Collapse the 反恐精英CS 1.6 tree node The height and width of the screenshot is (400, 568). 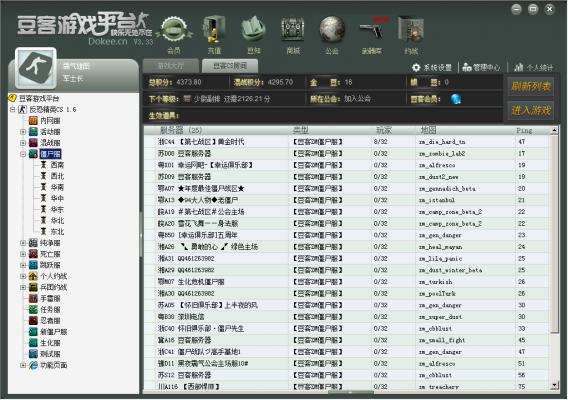(x=13, y=109)
